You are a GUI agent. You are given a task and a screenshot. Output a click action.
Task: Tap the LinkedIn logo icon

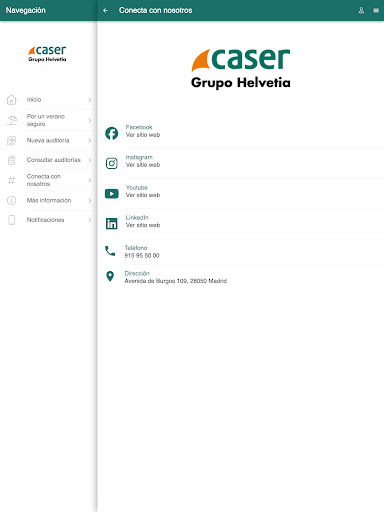pos(112,223)
